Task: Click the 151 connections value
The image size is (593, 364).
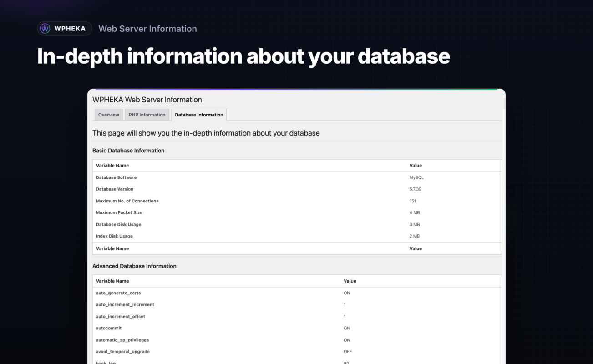Action: click(413, 201)
